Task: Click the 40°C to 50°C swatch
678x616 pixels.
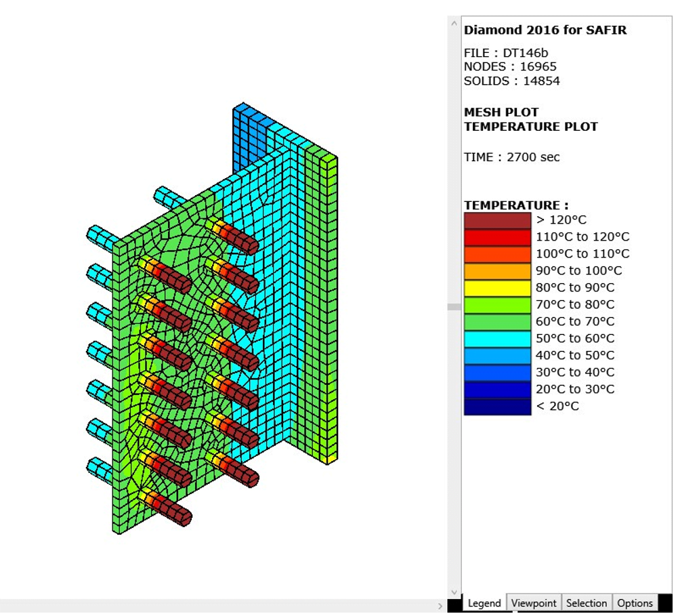Action: tap(497, 356)
